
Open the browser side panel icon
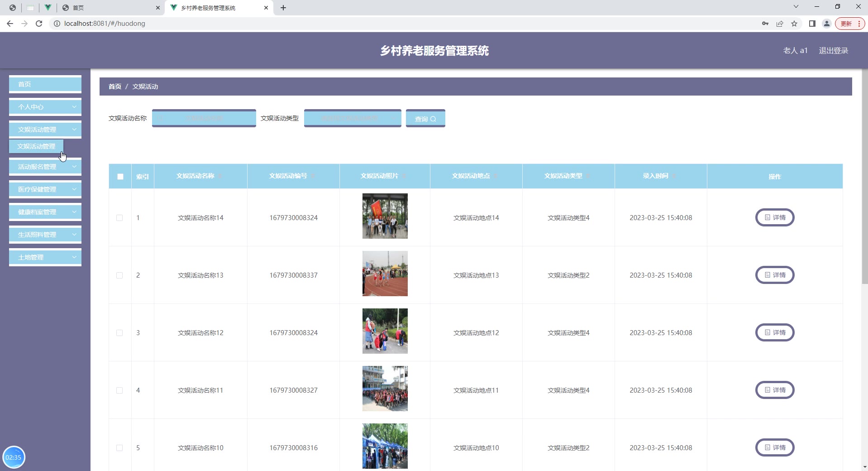coord(812,24)
